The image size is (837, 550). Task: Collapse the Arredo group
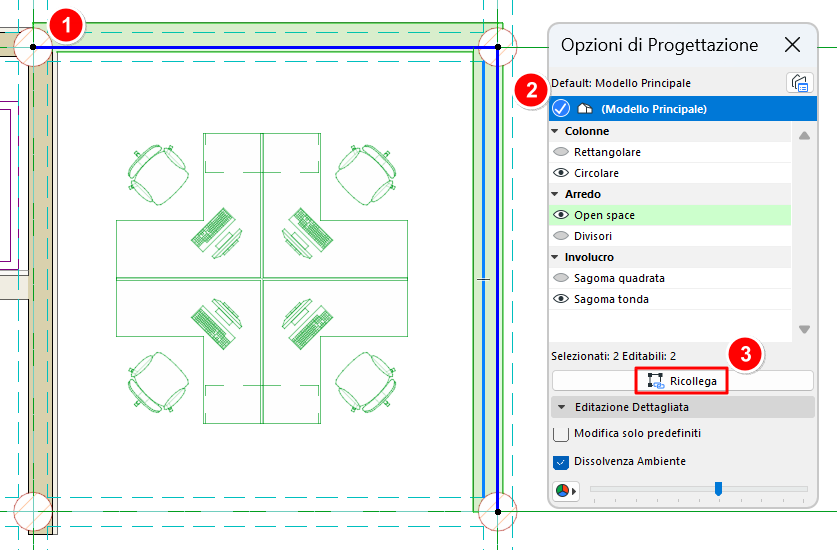555,194
